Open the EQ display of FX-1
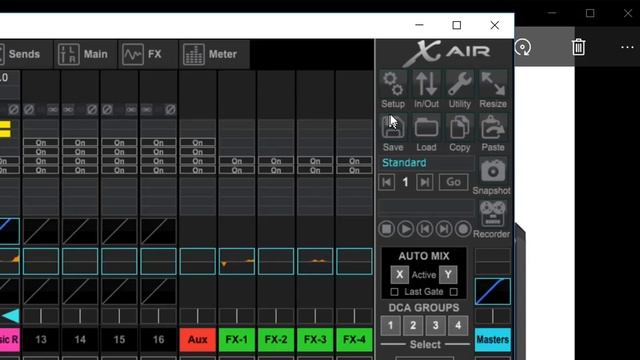640x360 pixels. [x=237, y=261]
